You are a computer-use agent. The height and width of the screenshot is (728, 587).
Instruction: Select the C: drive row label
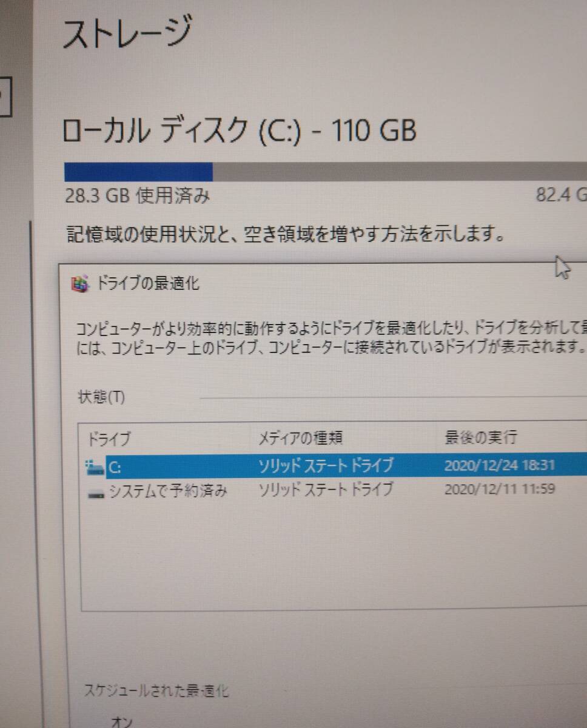(115, 467)
